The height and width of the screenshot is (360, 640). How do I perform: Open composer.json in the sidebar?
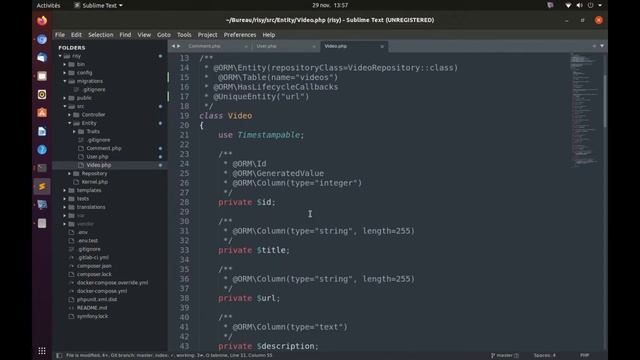tap(94, 266)
